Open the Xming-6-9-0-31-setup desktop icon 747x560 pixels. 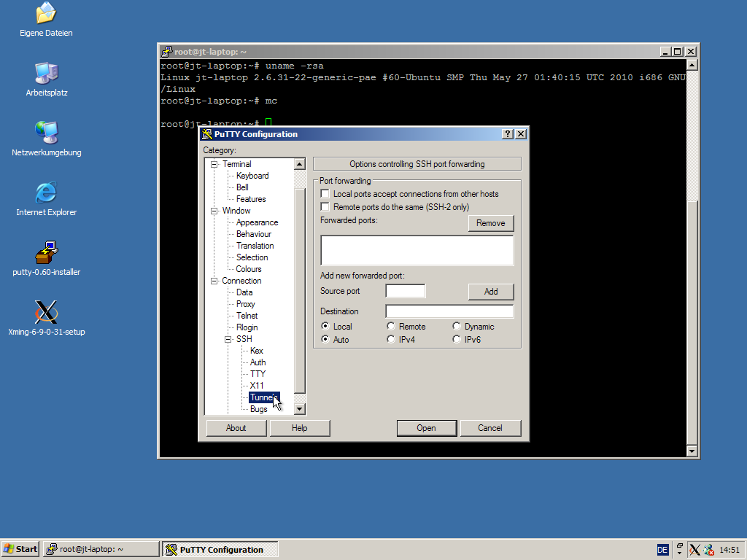[46, 312]
